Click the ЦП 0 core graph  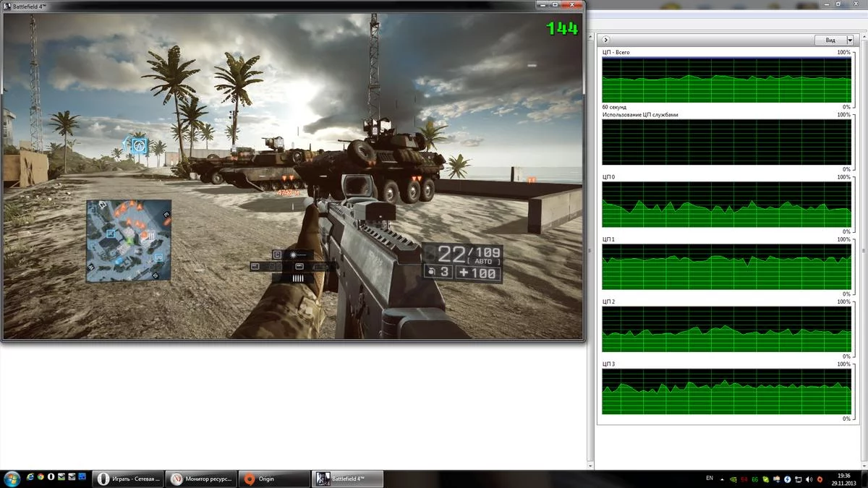(726, 205)
